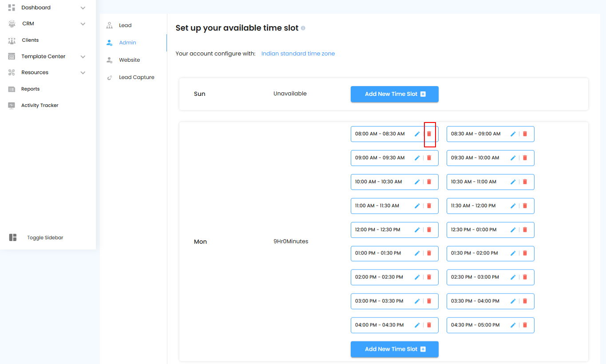Delete the 04:30 PM - 05:00 PM slot
606x364 pixels.
[525, 325]
